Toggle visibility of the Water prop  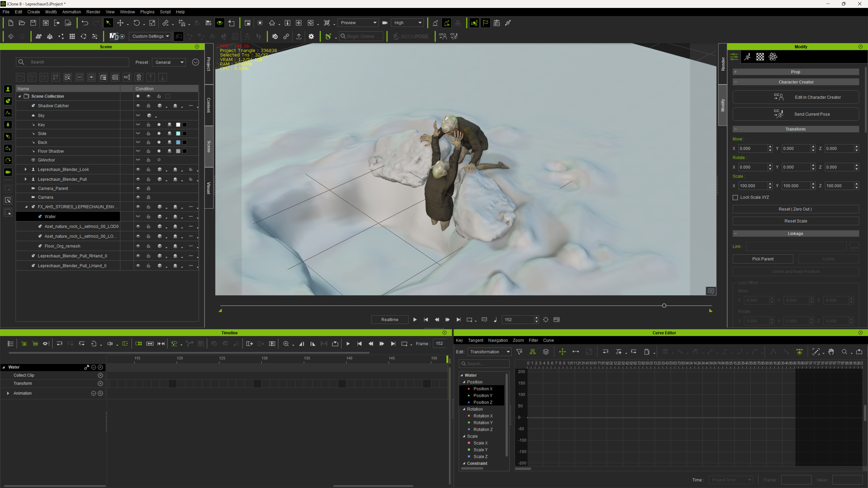pos(138,217)
